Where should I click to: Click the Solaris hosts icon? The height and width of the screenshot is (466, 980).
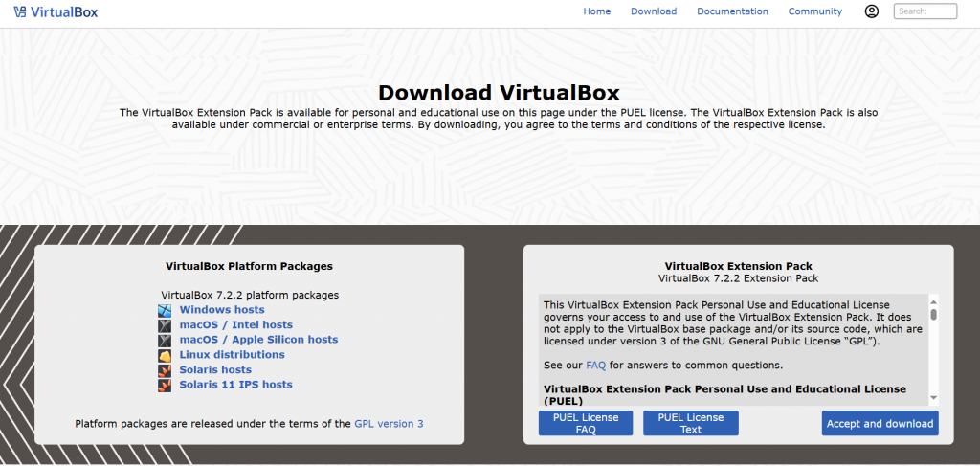(x=165, y=369)
